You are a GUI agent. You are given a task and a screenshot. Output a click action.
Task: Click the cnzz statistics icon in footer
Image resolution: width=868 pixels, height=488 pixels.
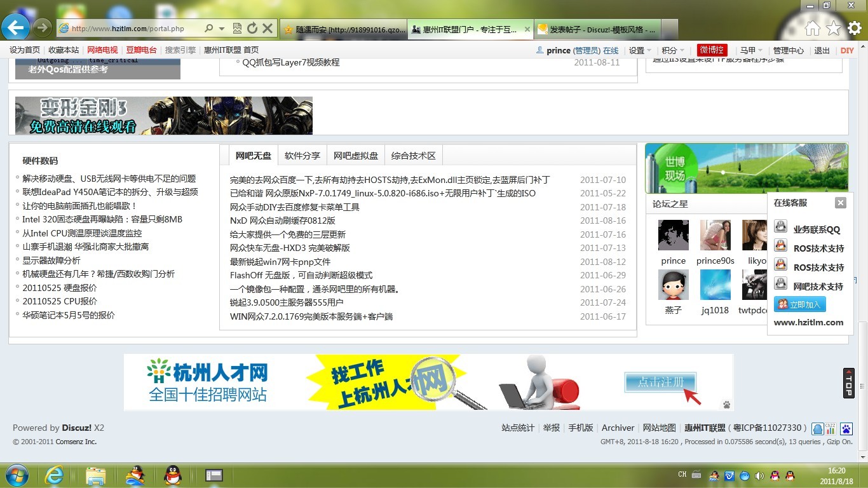(x=831, y=428)
